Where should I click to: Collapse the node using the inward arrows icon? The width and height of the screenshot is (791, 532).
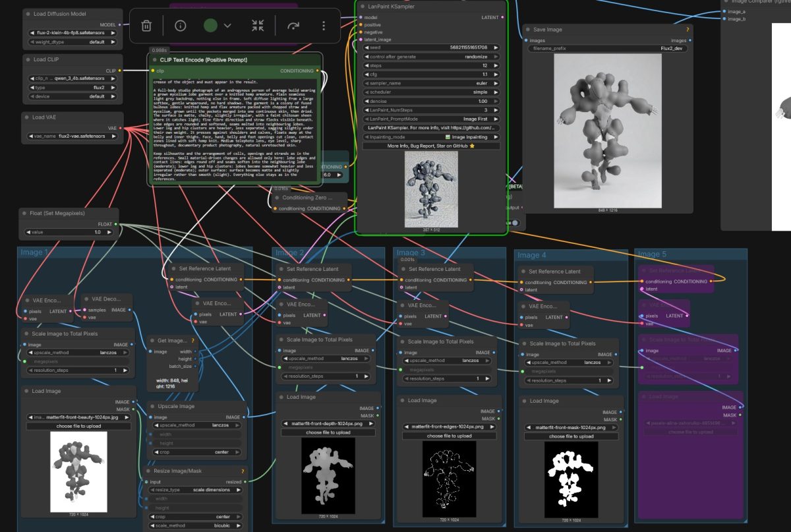(x=258, y=26)
